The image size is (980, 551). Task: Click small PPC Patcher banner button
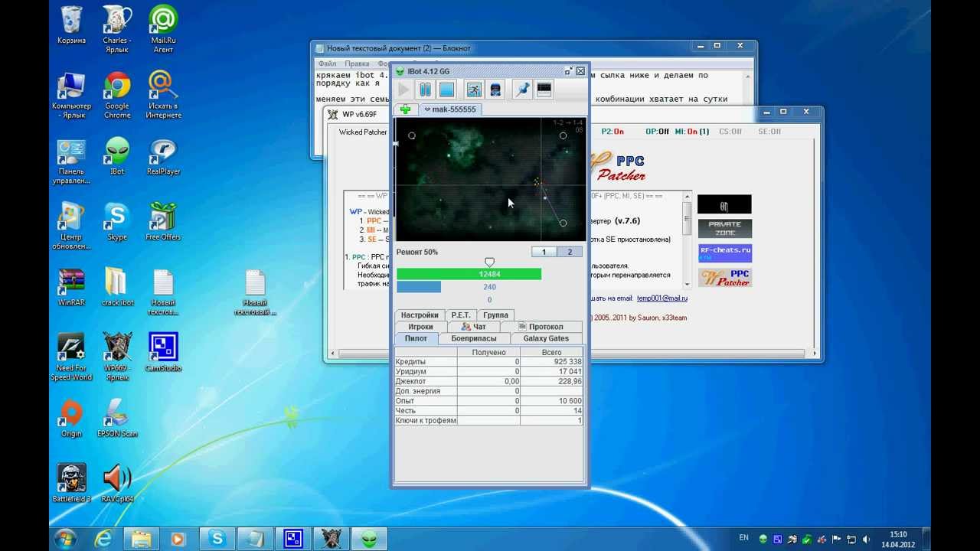pos(724,278)
